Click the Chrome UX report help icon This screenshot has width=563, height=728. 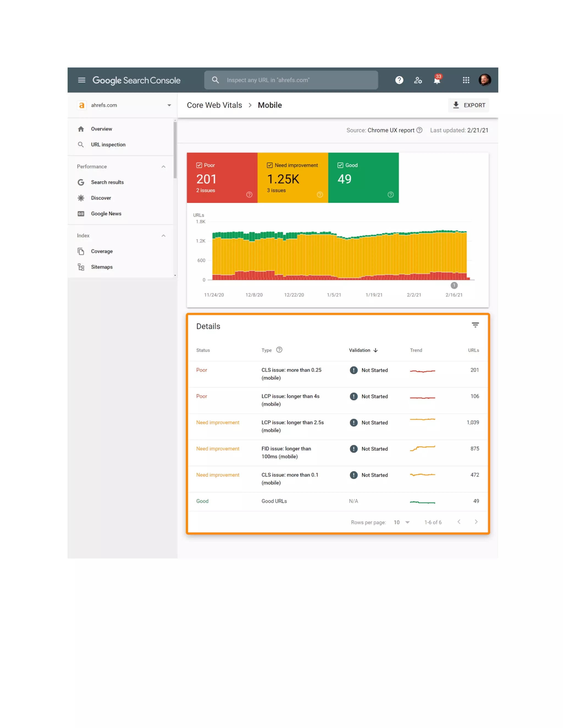(x=420, y=130)
